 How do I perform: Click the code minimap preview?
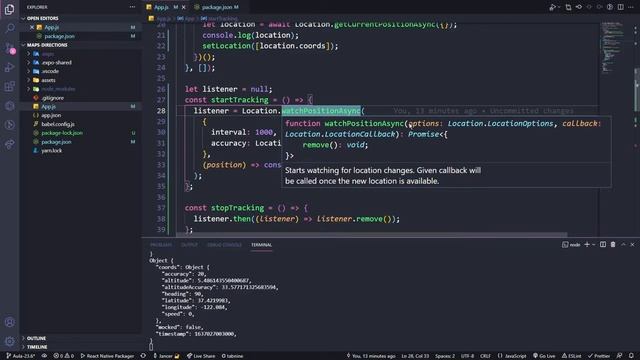click(x=613, y=47)
